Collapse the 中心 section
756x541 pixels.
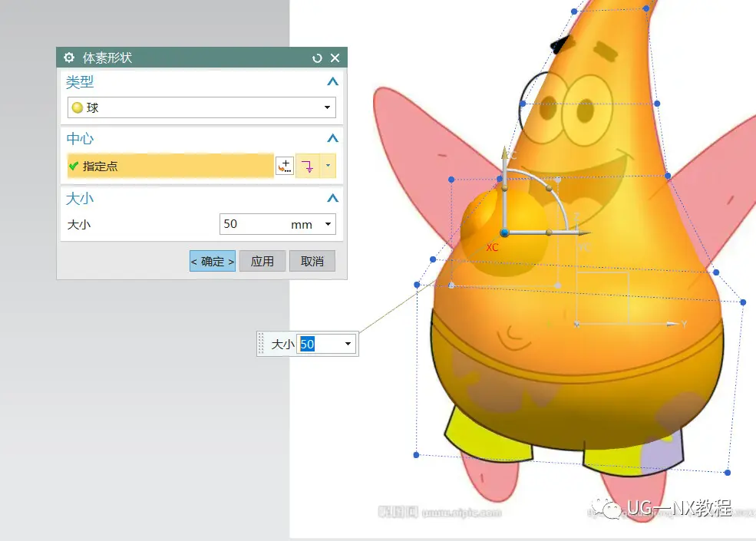pyautogui.click(x=332, y=138)
